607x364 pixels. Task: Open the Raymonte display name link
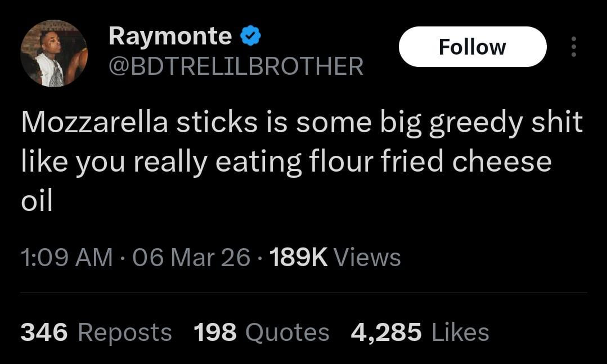tap(170, 37)
